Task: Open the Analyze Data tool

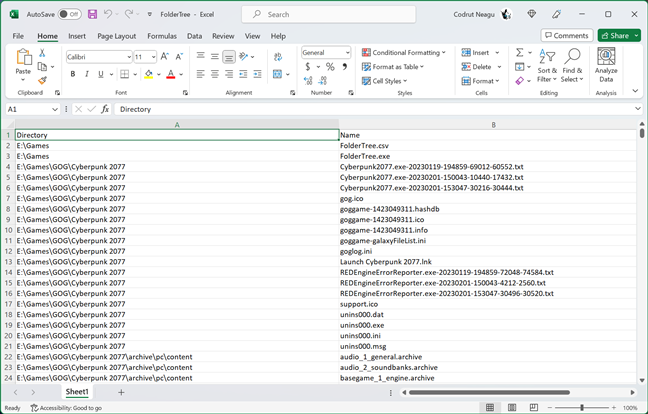Action: tap(606, 68)
